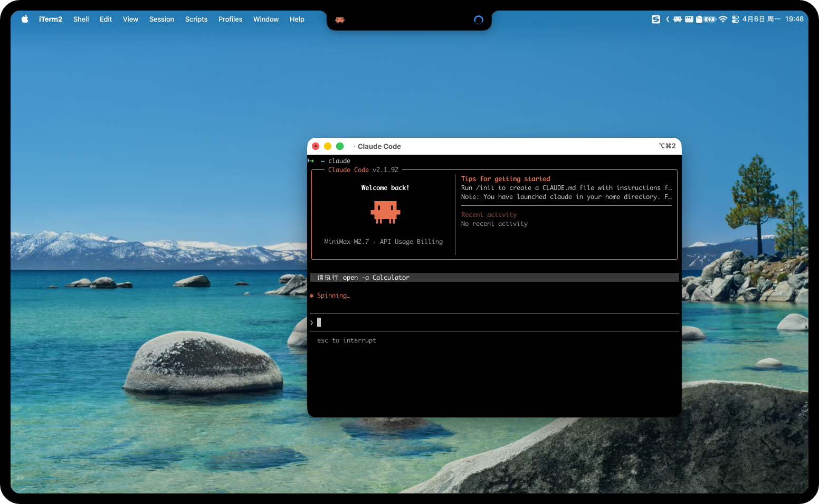The height and width of the screenshot is (504, 819).
Task: Open the Session menu
Action: 161,19
